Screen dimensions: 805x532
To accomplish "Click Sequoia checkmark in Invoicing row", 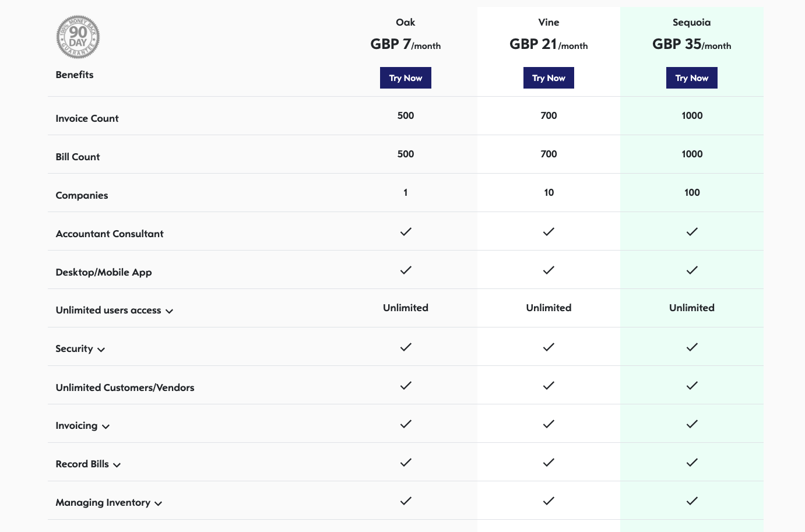I will click(x=692, y=424).
